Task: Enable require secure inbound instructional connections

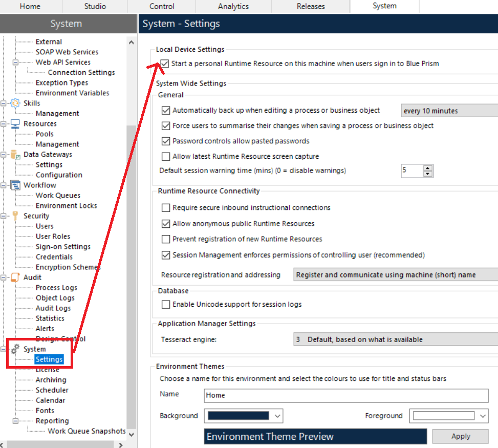Action: [166, 208]
